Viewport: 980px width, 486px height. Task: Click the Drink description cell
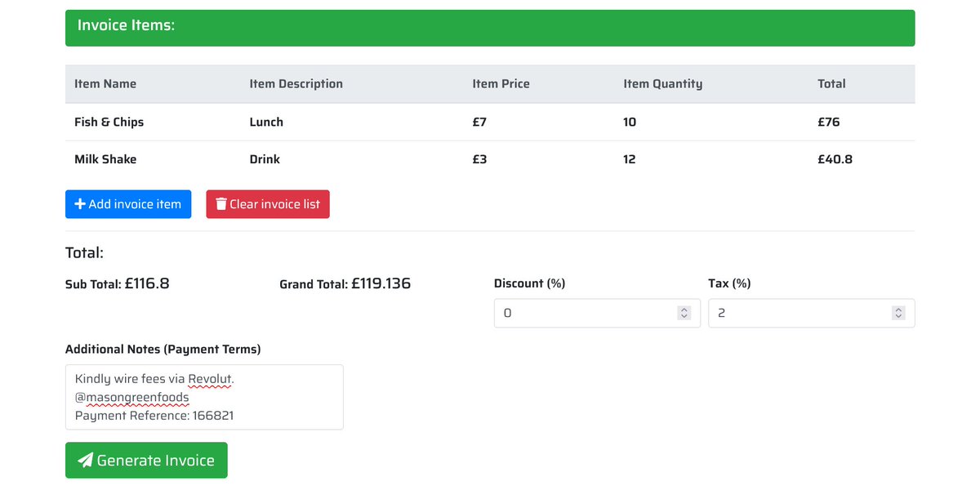265,159
